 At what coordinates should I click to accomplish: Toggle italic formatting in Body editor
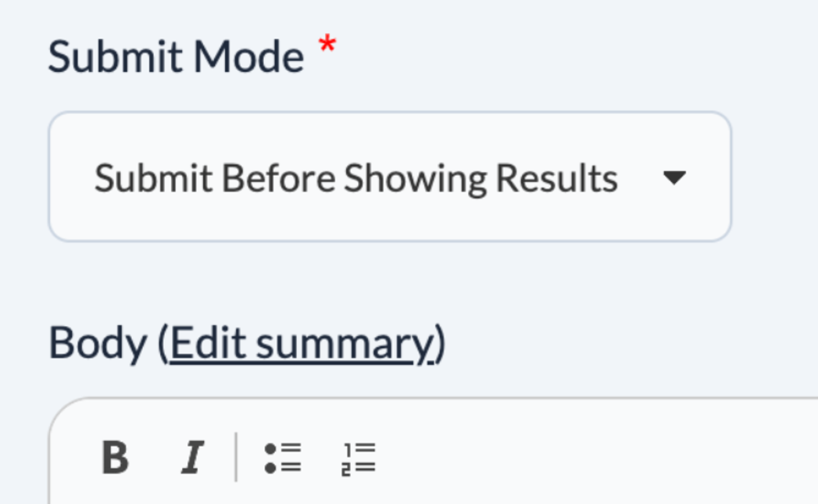click(192, 457)
